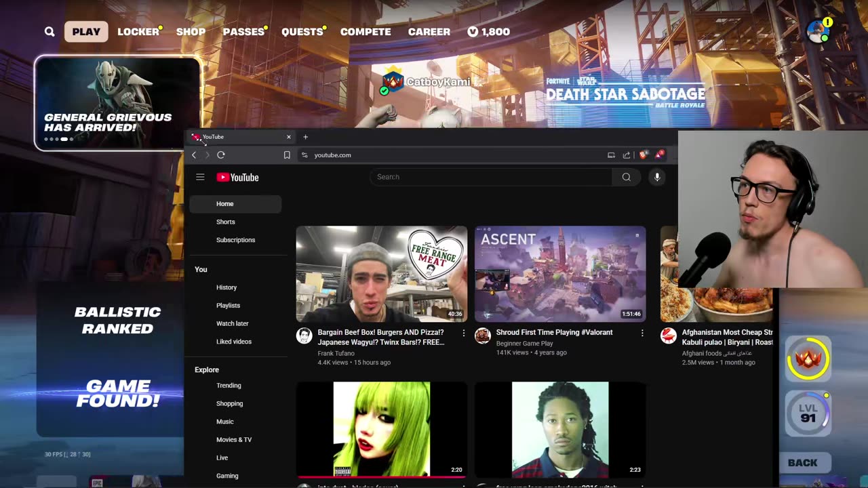Bookmark this page with the bookmark icon

[287, 155]
